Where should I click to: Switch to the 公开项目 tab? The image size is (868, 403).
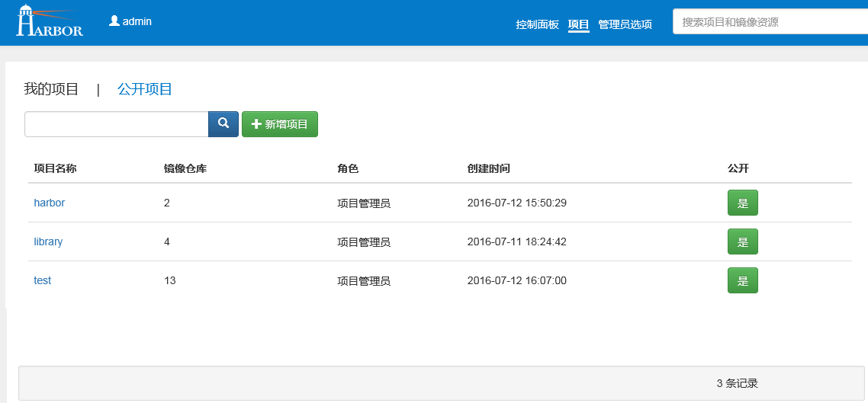click(145, 89)
